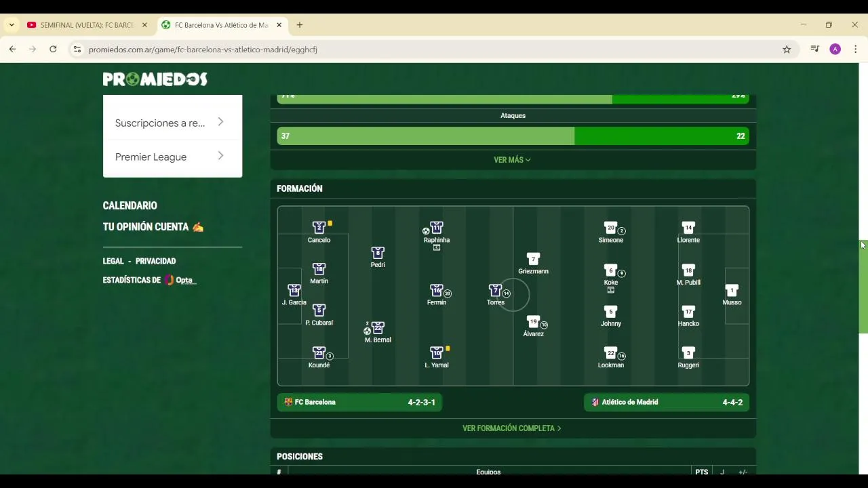Expand statistics with VER MÁS
This screenshot has width=868, height=488.
click(x=512, y=160)
